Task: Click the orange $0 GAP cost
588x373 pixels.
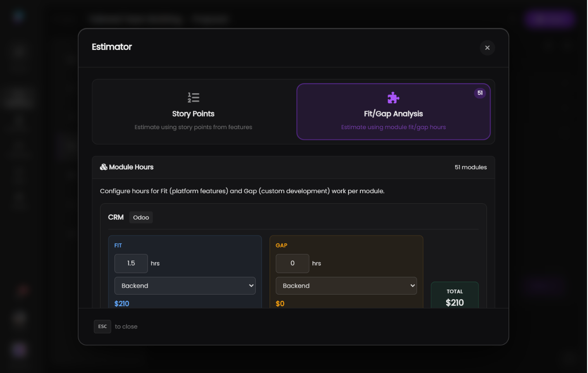Action: [x=280, y=304]
